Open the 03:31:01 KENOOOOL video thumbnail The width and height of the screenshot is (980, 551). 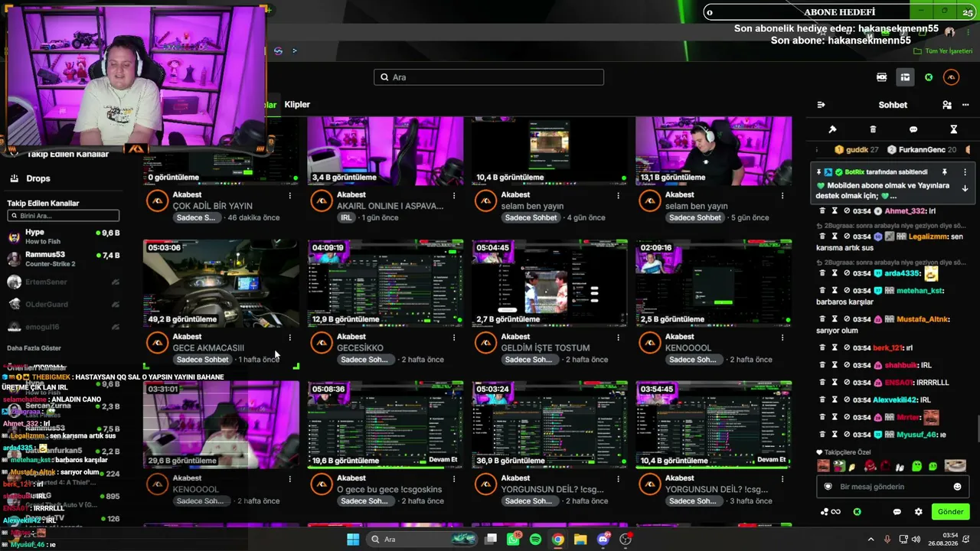[x=221, y=425]
